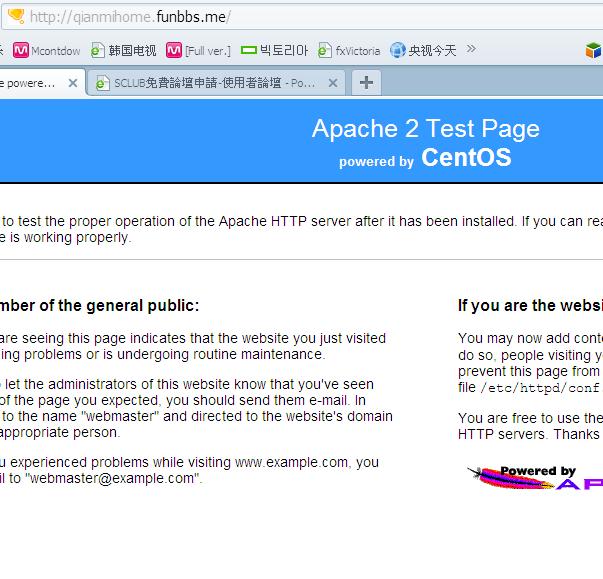The height and width of the screenshot is (579, 603).
Task: Click the webmaster@example.com text
Action: point(112,478)
